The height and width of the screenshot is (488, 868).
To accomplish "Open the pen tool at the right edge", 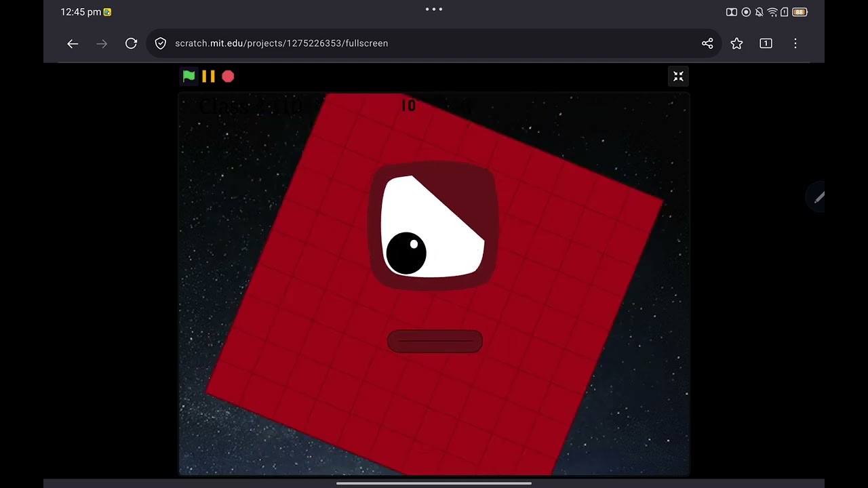I will click(819, 197).
